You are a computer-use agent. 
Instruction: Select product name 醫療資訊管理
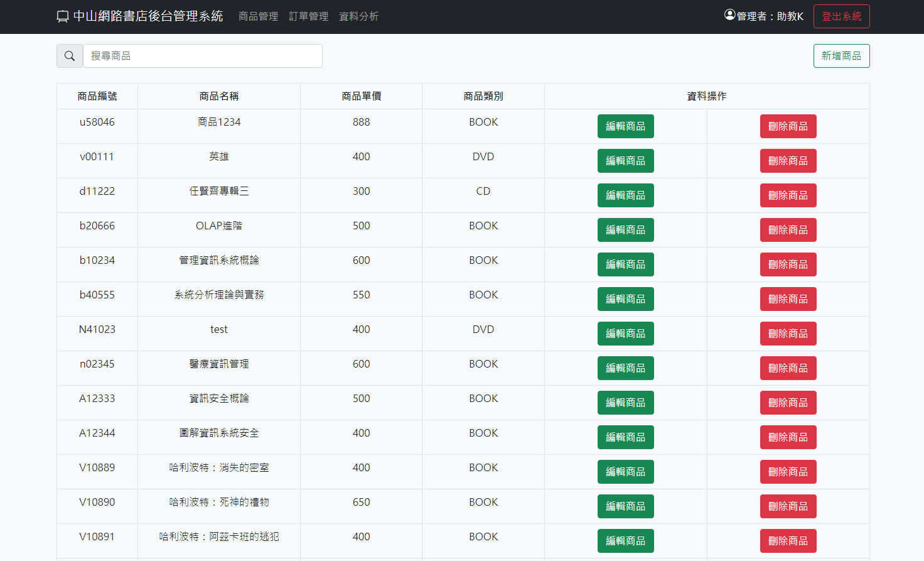[x=219, y=364]
